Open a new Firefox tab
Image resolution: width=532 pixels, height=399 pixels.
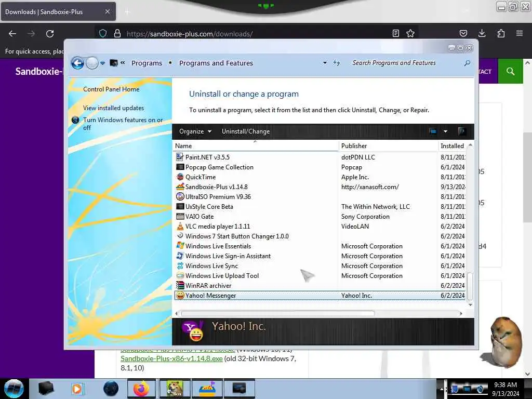(x=127, y=12)
